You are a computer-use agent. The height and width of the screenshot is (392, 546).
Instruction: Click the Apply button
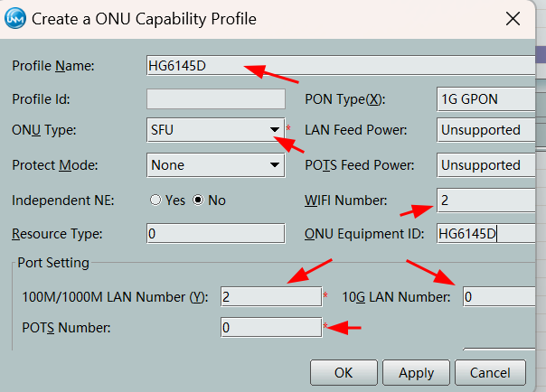click(416, 372)
